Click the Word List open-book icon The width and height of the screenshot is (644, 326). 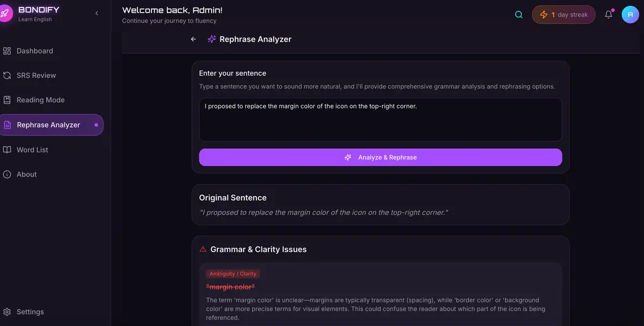[x=7, y=150]
